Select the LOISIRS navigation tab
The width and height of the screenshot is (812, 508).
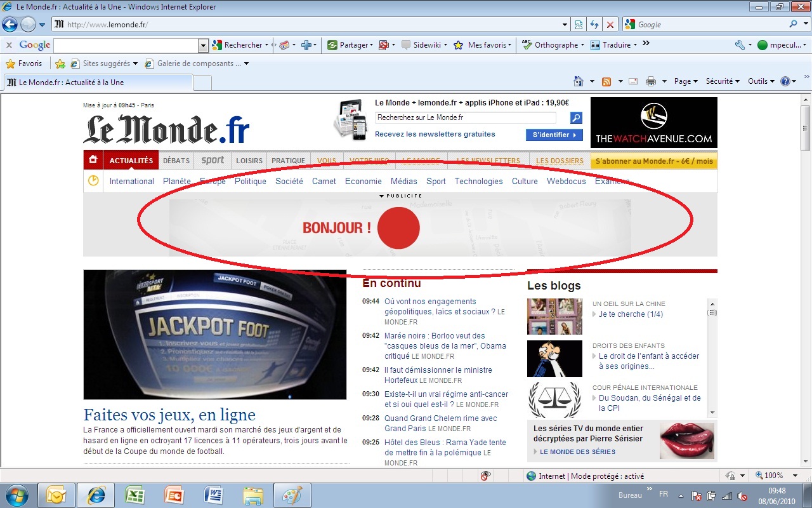[x=249, y=161]
